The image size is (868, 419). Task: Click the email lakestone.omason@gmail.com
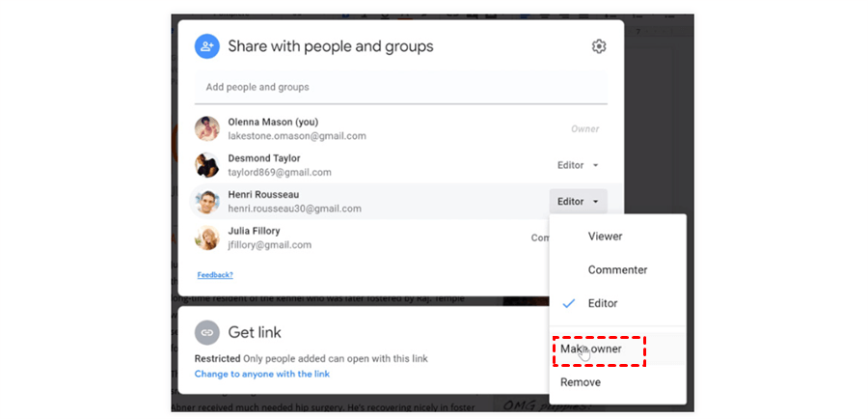(297, 136)
